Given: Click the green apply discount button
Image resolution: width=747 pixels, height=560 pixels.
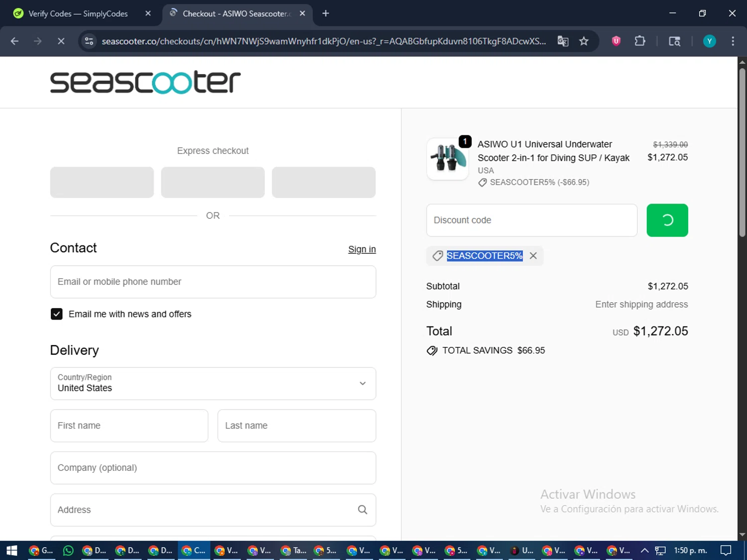Looking at the screenshot, I should coord(667,220).
